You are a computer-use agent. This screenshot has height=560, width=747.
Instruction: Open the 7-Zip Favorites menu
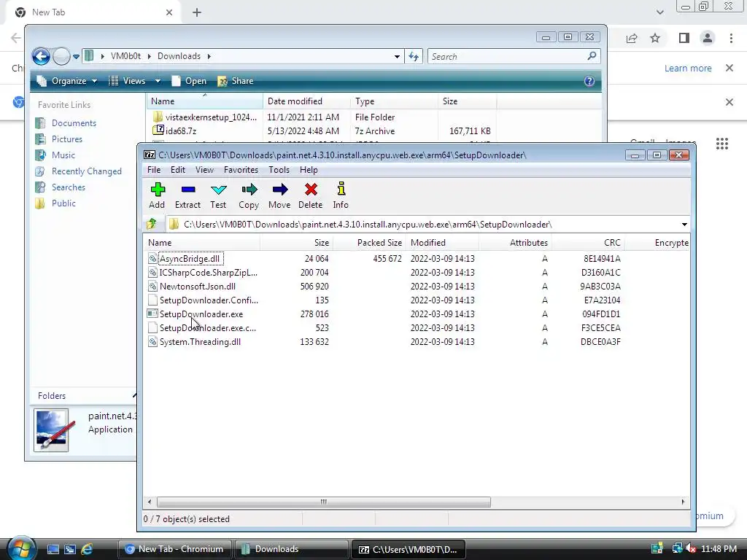[x=241, y=170]
